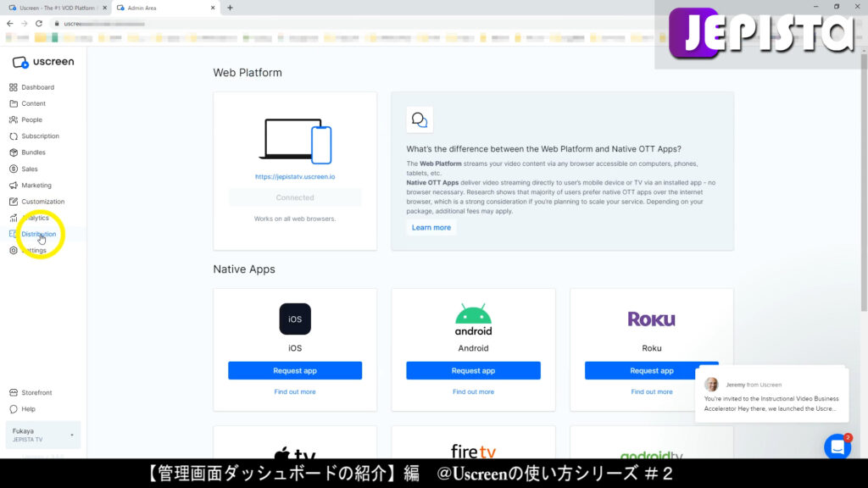This screenshot has width=868, height=488.
Task: Click the laptop and phone illustration
Action: coord(296,141)
